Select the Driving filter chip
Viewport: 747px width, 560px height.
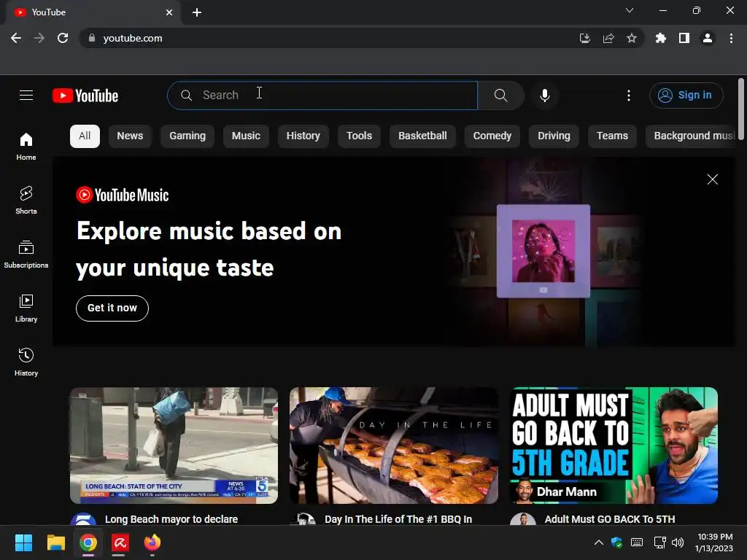coord(554,136)
